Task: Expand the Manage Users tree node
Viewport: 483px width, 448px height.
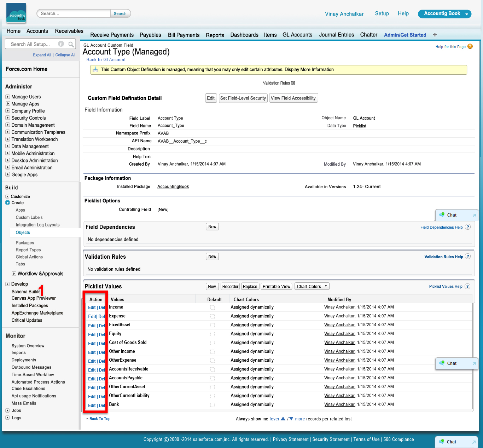Action: [8, 97]
